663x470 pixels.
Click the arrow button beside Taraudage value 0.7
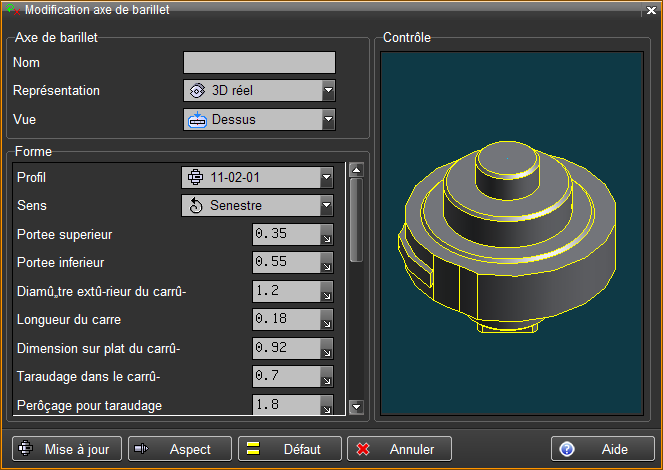[x=327, y=377]
